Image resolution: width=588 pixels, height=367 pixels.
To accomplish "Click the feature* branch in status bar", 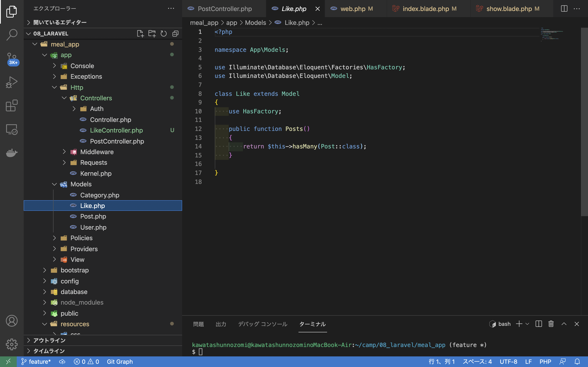I will [x=36, y=362].
